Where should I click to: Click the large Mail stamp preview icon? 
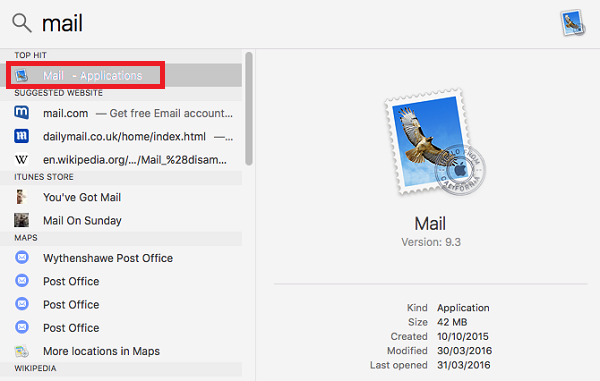[x=434, y=142]
